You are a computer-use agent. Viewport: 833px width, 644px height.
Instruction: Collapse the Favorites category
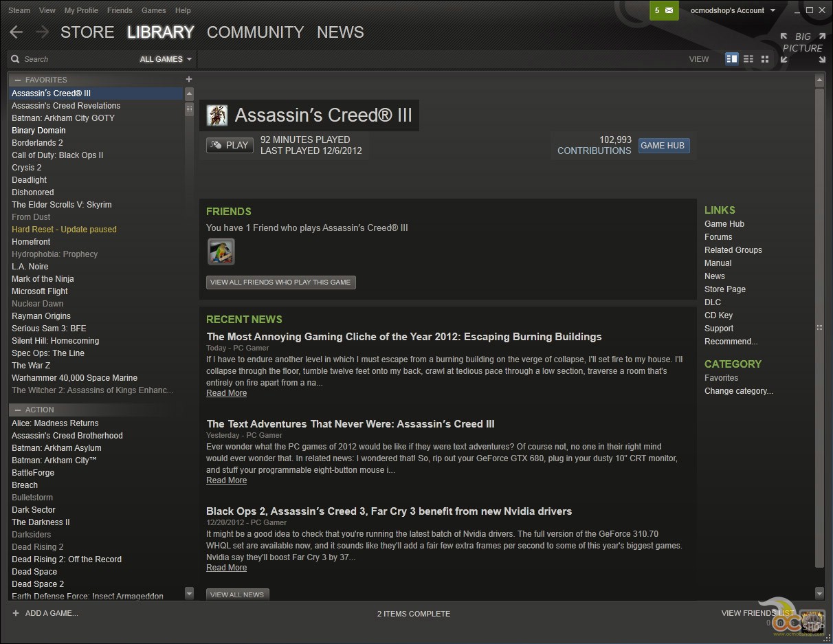[18, 80]
